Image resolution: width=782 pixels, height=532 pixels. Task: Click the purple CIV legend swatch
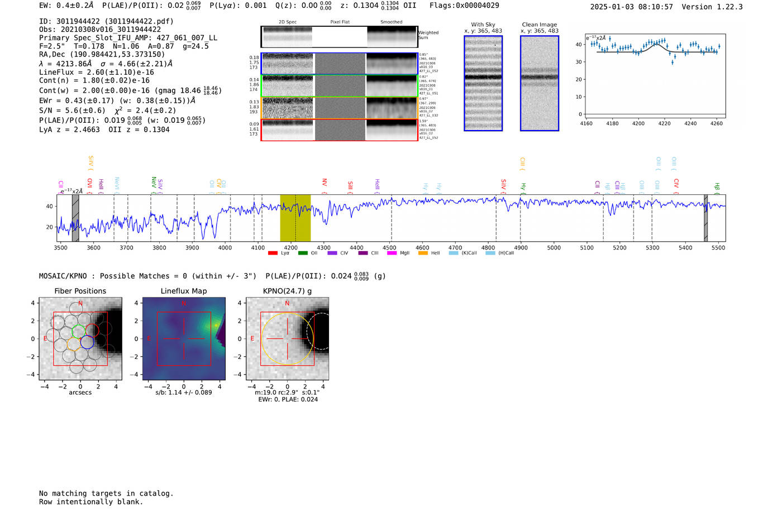tap(332, 253)
